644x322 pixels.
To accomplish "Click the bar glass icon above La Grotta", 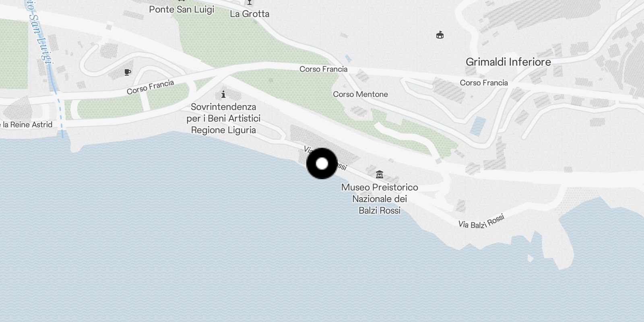I will pyautogui.click(x=250, y=2).
